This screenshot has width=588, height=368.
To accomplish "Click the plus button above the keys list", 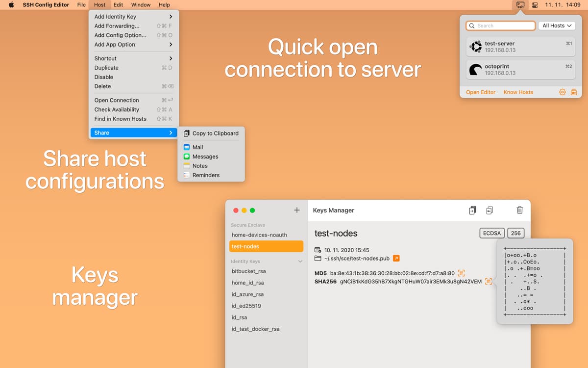I will click(x=296, y=210).
